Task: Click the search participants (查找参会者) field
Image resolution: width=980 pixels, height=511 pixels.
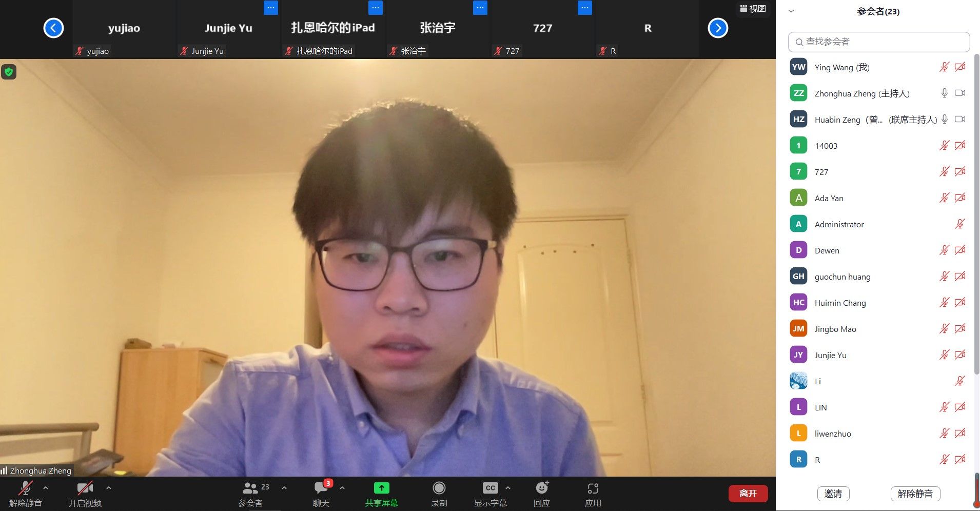Action: coord(878,42)
